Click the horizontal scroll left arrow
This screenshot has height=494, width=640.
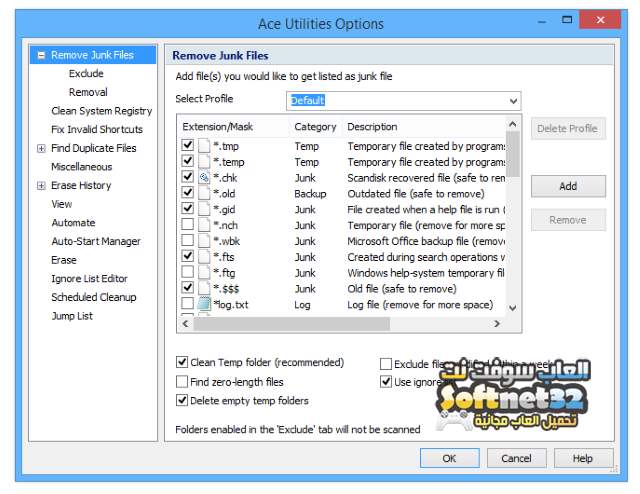coord(185,324)
